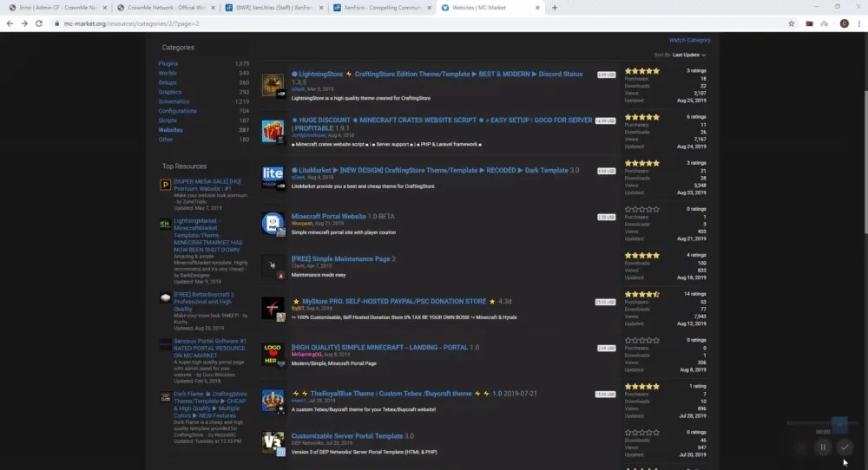Open the Chrome profile avatar 'C'
This screenshot has width=868, height=470.
click(x=845, y=23)
